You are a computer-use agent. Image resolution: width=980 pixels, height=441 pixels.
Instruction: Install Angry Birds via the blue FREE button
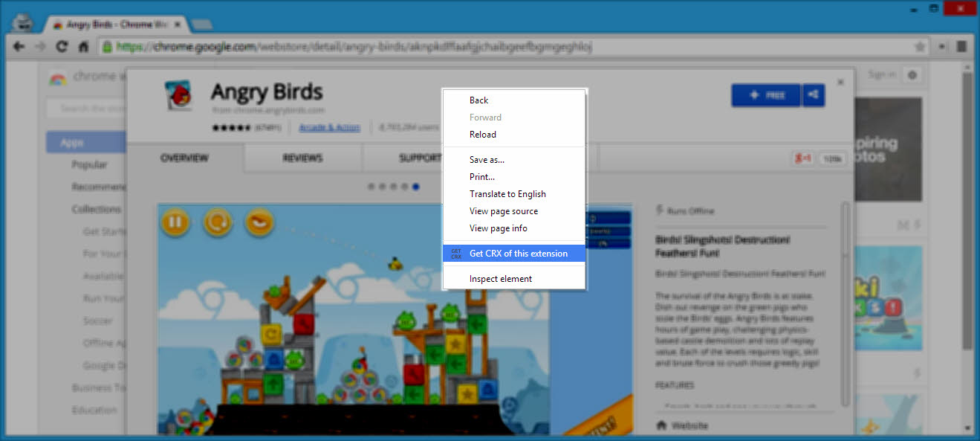pos(765,95)
